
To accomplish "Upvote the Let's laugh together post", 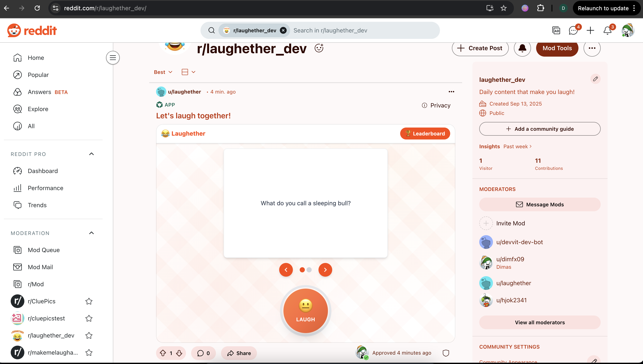I will click(x=163, y=353).
